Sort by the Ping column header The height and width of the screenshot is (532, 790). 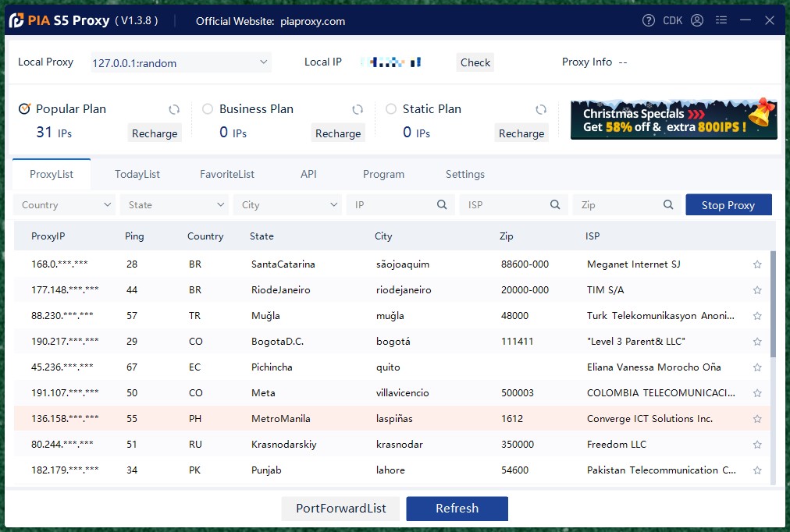tap(134, 236)
